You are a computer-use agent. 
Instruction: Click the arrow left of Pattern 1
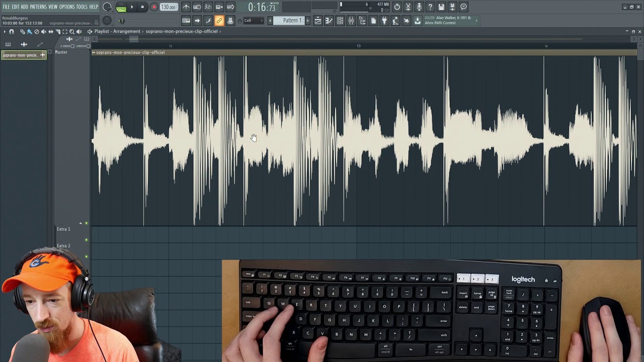coord(270,21)
